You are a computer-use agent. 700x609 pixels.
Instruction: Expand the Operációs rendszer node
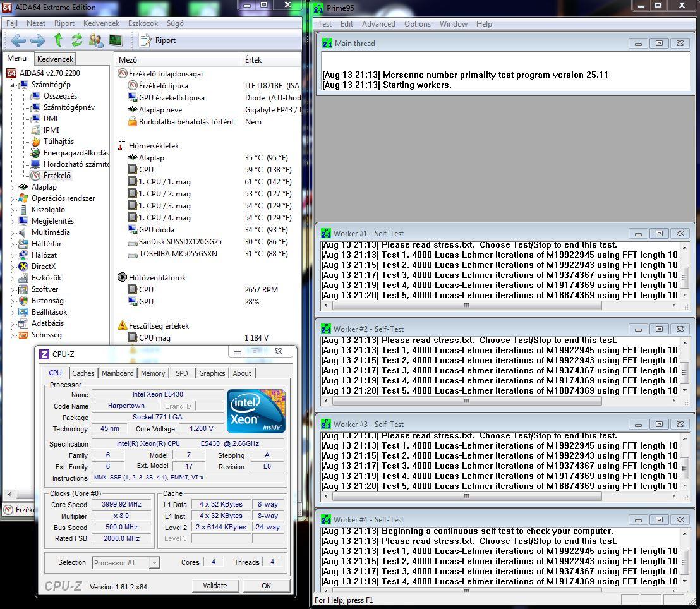[x=13, y=198]
